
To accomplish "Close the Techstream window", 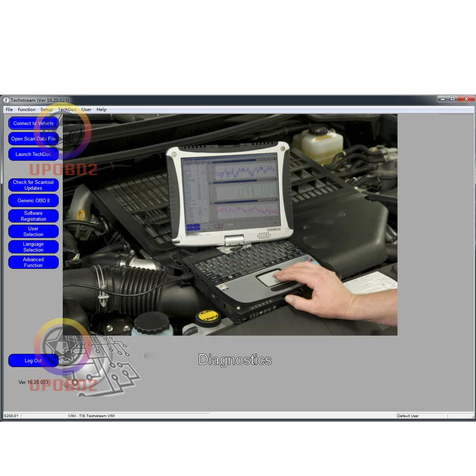I will [466, 99].
